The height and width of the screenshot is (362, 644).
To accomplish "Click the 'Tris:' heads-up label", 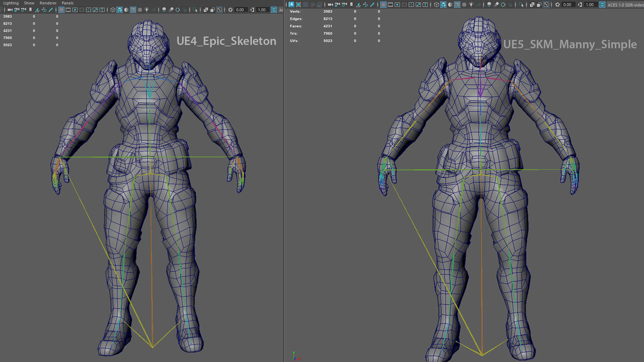I will click(294, 33).
